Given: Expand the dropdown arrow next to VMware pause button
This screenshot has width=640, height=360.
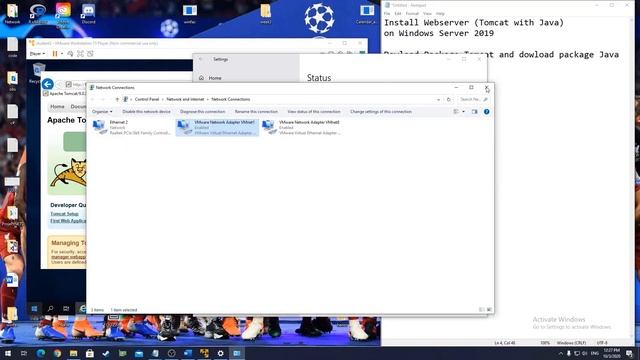Looking at the screenshot, I should (62, 53).
